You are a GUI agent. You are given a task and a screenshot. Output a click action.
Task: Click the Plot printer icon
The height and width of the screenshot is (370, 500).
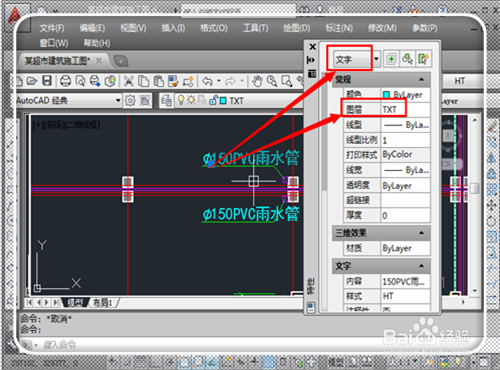[65, 81]
